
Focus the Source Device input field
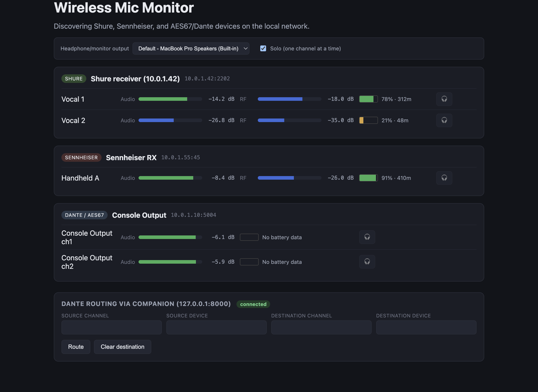coord(216,327)
